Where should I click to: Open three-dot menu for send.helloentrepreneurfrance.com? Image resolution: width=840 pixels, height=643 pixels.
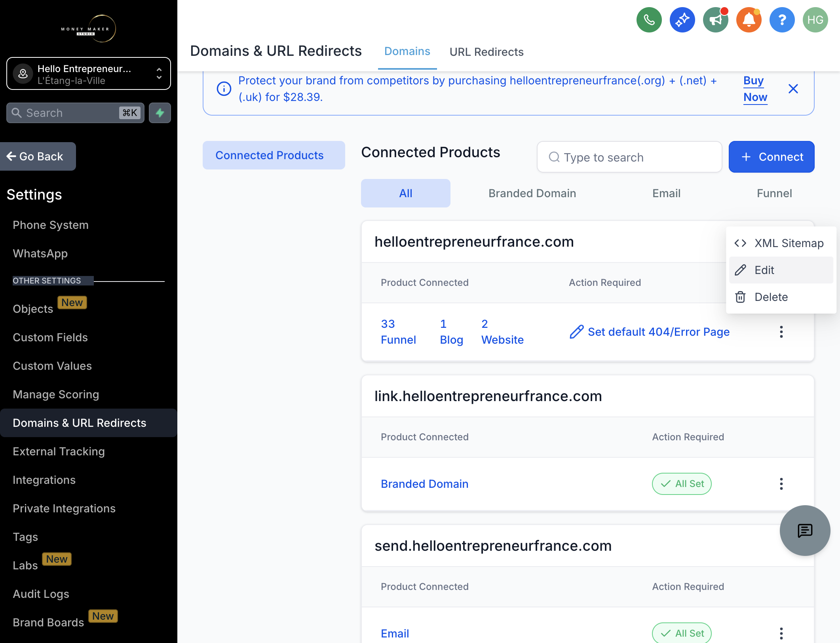(781, 633)
